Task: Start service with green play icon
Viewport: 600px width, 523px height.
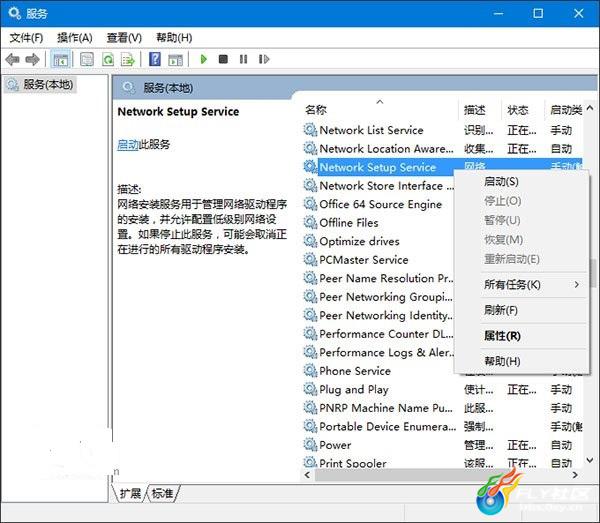Action: tap(204, 59)
